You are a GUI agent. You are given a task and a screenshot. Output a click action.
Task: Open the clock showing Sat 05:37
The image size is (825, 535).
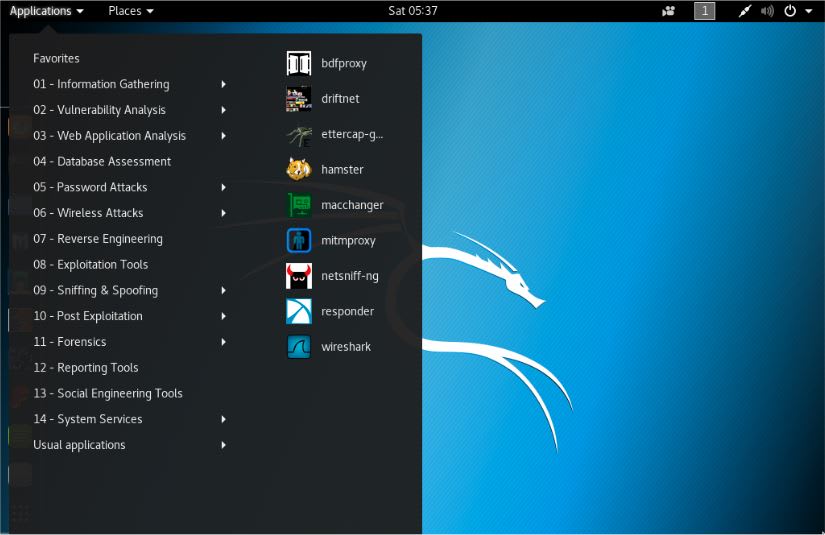[412, 11]
